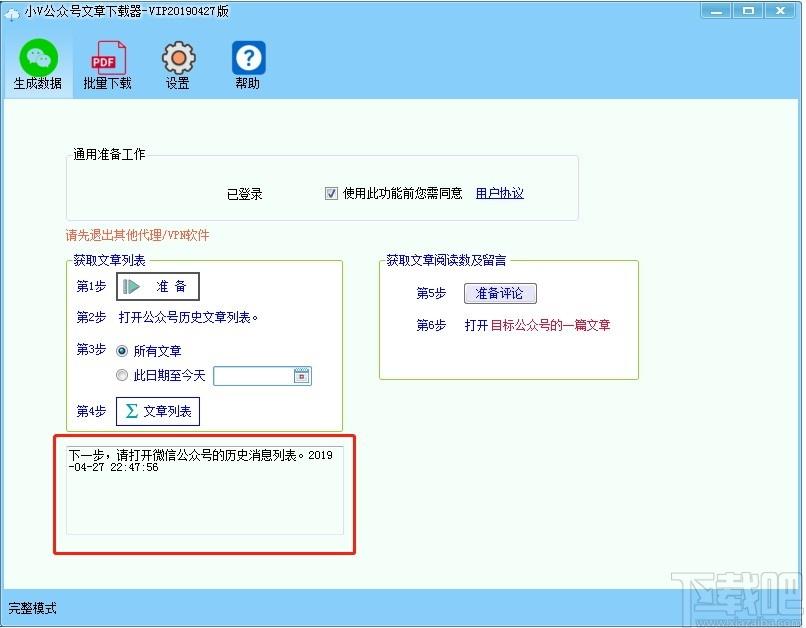806x628 pixels.
Task: Maximize the application window
Action: coord(748,10)
